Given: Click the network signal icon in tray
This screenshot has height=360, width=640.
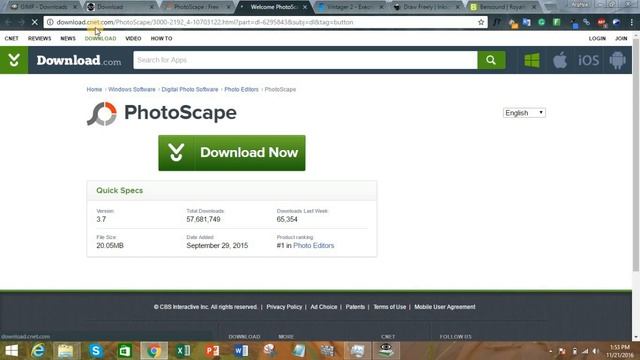Looking at the screenshot, I should (x=585, y=351).
